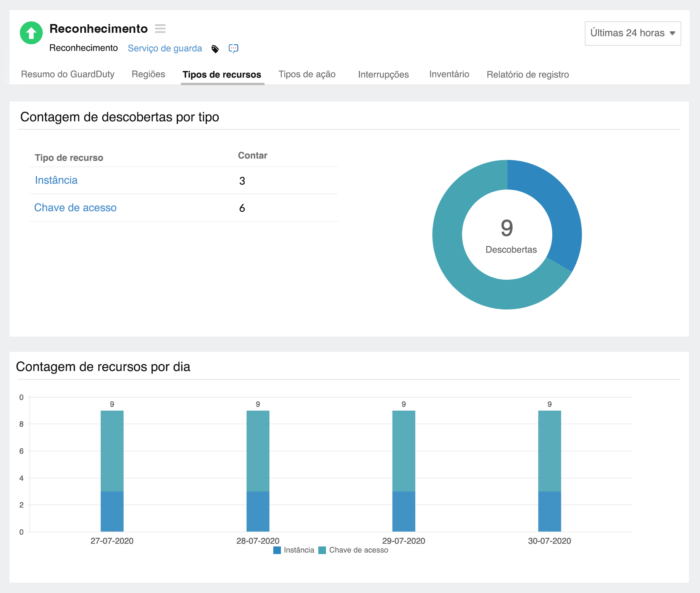The width and height of the screenshot is (700, 593).
Task: Click the teal Chave de acesso legend swatch
Action: coord(323,550)
